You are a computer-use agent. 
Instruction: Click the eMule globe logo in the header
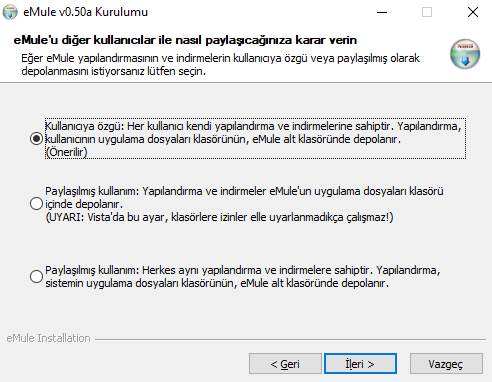click(x=465, y=54)
